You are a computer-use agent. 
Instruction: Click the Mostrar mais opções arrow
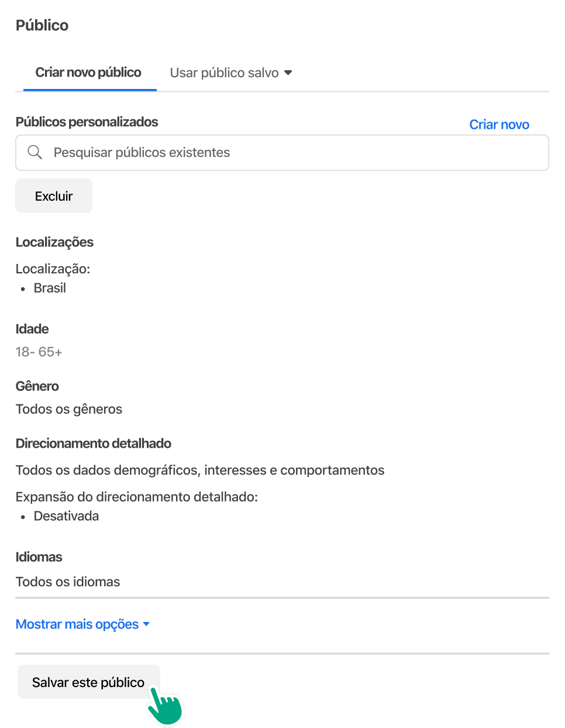click(146, 624)
